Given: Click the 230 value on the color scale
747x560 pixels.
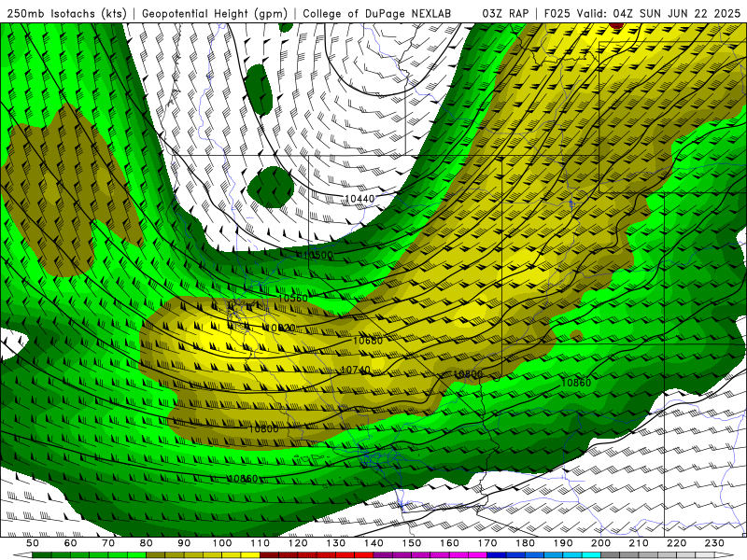Looking at the screenshot, I should point(714,543).
